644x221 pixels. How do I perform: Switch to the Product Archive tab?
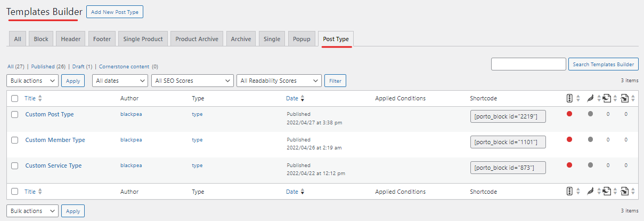point(197,39)
